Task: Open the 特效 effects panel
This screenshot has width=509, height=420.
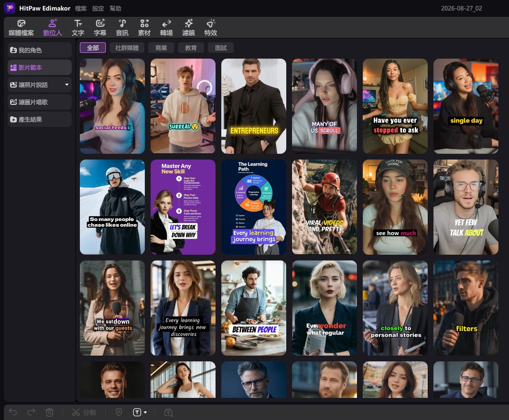Action: [210, 27]
